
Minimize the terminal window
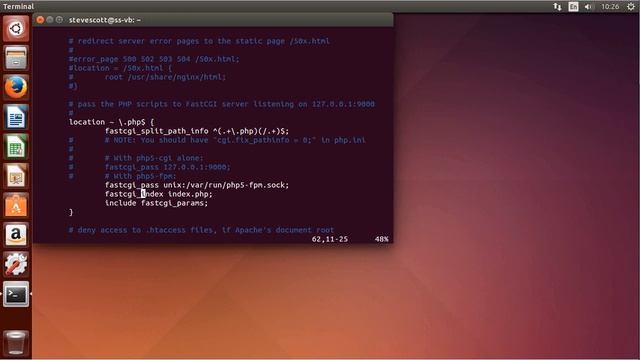(50, 20)
